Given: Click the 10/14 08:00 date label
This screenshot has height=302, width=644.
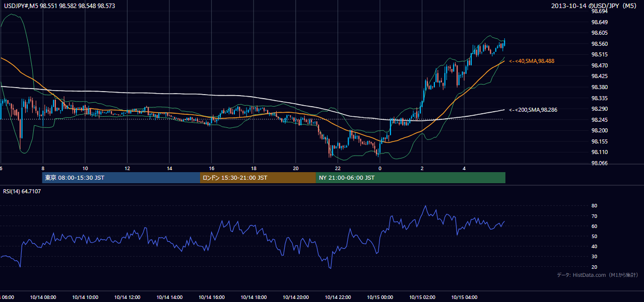Looking at the screenshot, I should coord(43,297).
